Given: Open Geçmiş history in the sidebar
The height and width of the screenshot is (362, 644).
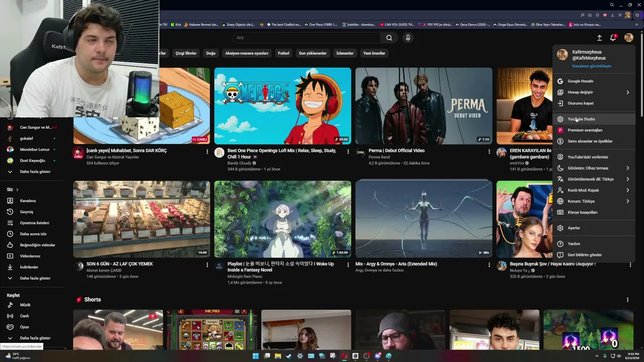Looking at the screenshot, I should (32, 212).
